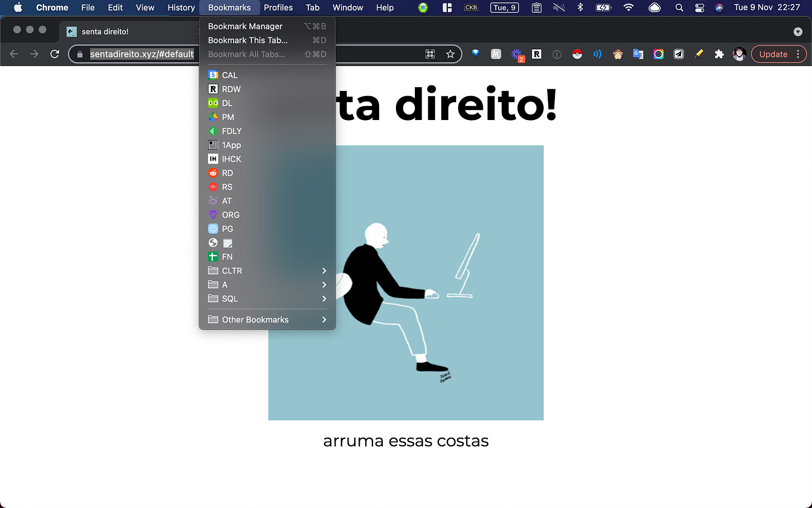Screen dimensions: 812x508
Task: Open the Chrome profile avatar
Action: (x=739, y=54)
